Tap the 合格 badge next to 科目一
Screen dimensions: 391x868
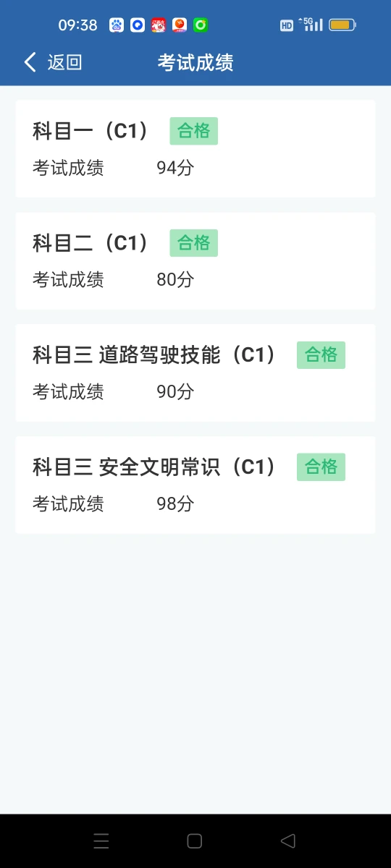[x=194, y=131]
